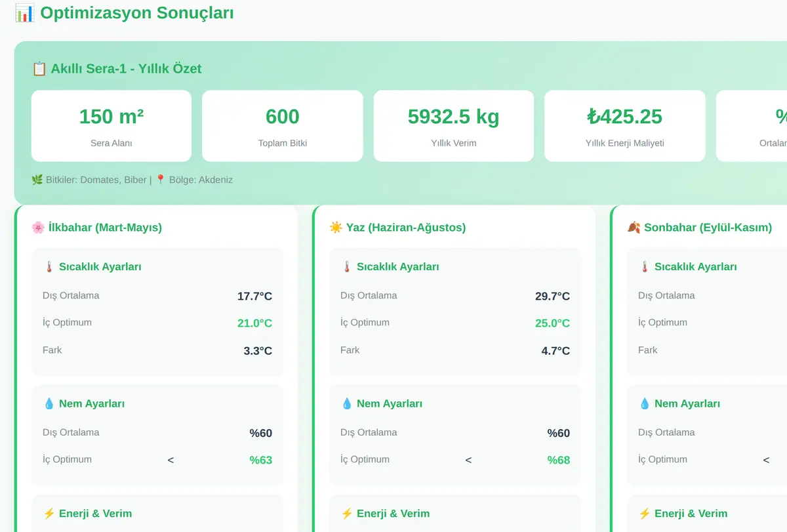Click the water droplet icon in İlkbahar Nem Ayarları
The image size is (787, 532).
[x=49, y=404]
